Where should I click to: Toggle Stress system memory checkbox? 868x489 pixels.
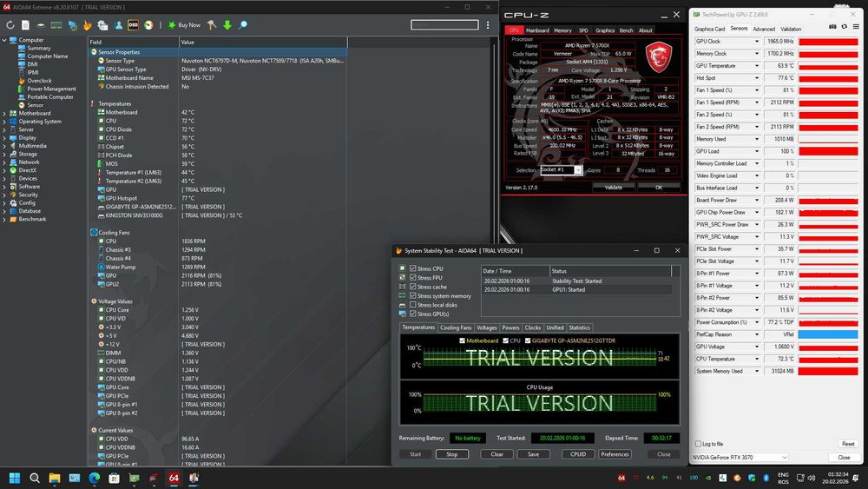coord(412,295)
